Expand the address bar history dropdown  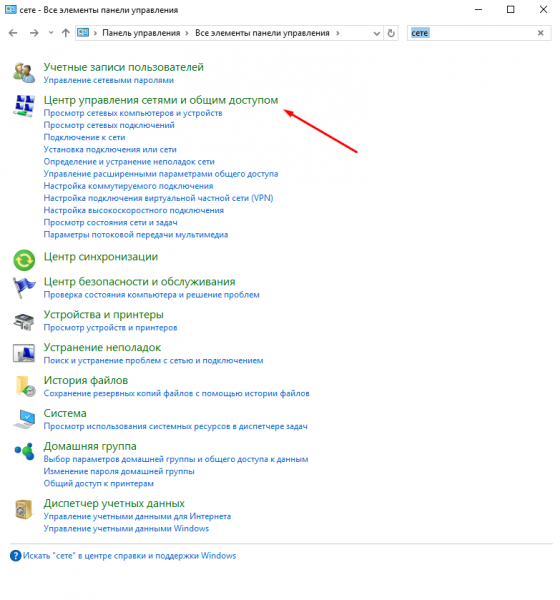[377, 34]
